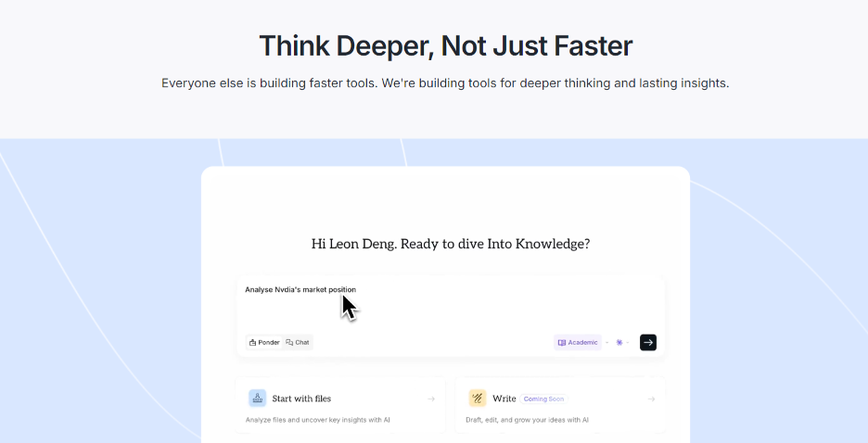Click the 'Everyone else is building faster tools' subtitle
The image size is (868, 443).
tap(446, 83)
